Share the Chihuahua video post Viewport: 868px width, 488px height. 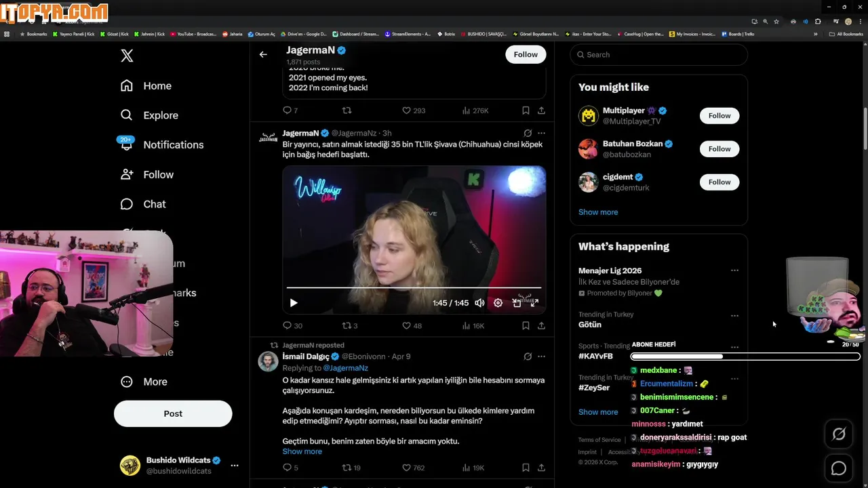pos(541,325)
